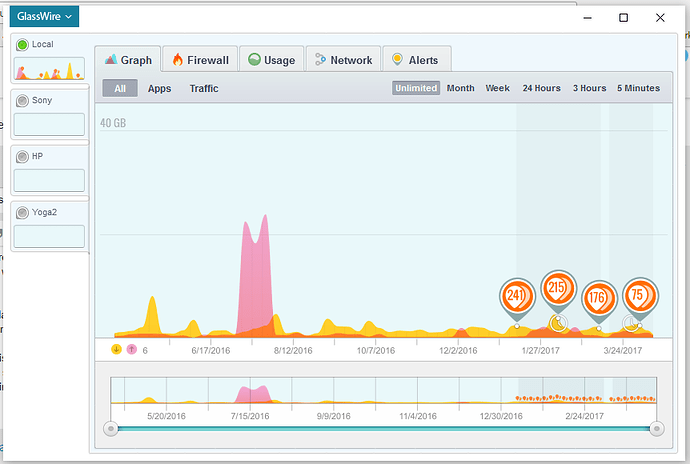
Task: Select the Sony remote server entry
Action: pos(48,100)
